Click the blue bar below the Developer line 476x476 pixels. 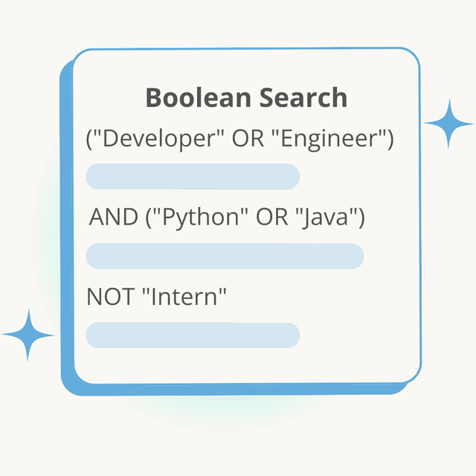pos(193,177)
